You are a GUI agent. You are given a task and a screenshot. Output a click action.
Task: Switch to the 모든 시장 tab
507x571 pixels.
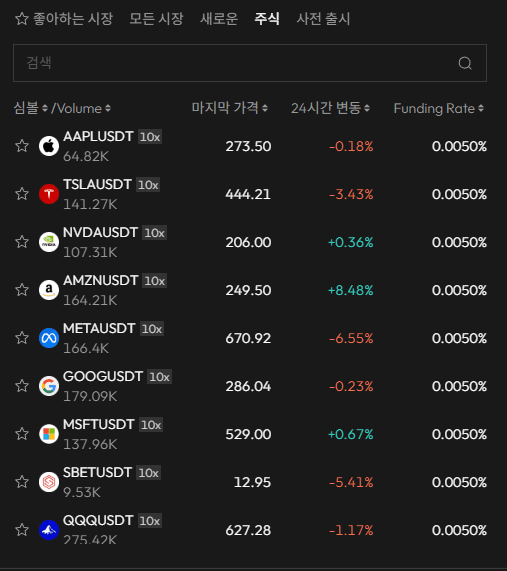157,19
